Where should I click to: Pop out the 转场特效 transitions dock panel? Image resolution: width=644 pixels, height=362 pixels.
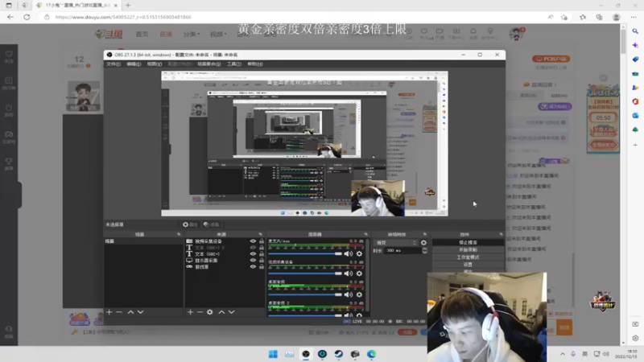click(425, 234)
